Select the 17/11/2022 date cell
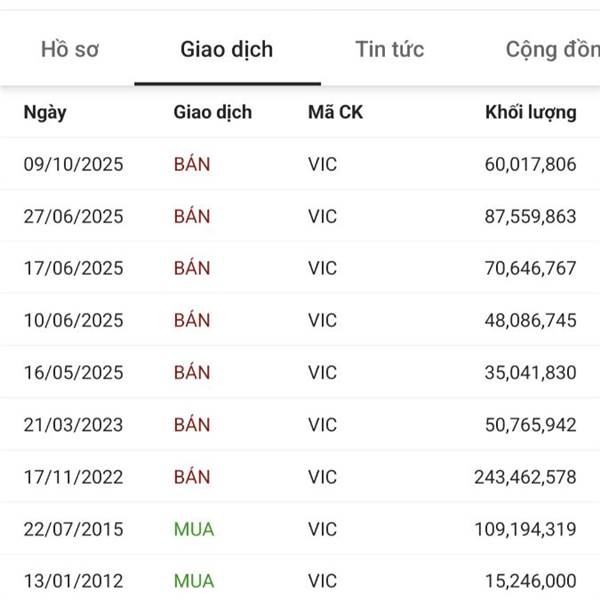 tap(73, 477)
